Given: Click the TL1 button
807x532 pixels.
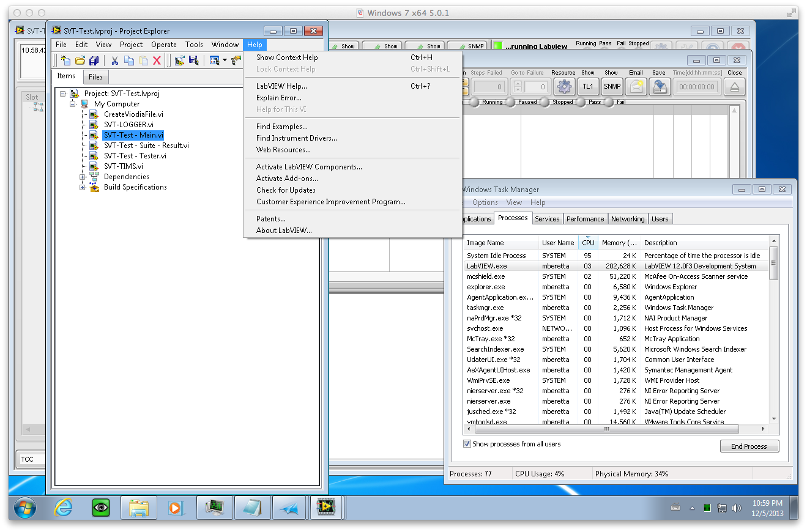Looking at the screenshot, I should (587, 87).
